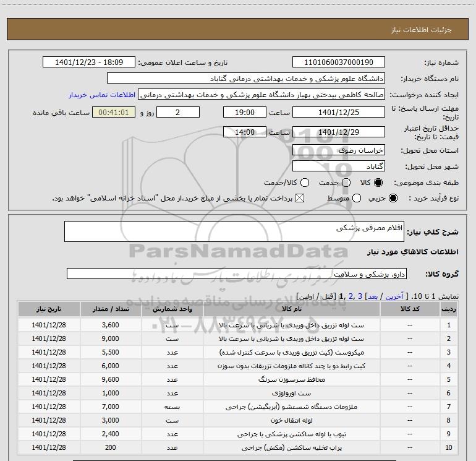Click quantity 6,000 in row 4
The height and width of the screenshot is (461, 476).
[111, 366]
